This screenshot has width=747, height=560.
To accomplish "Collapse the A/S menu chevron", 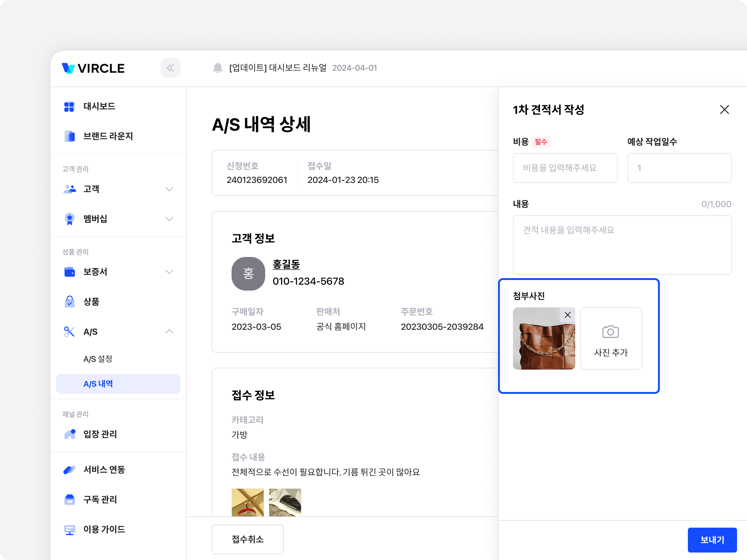I will 169,331.
